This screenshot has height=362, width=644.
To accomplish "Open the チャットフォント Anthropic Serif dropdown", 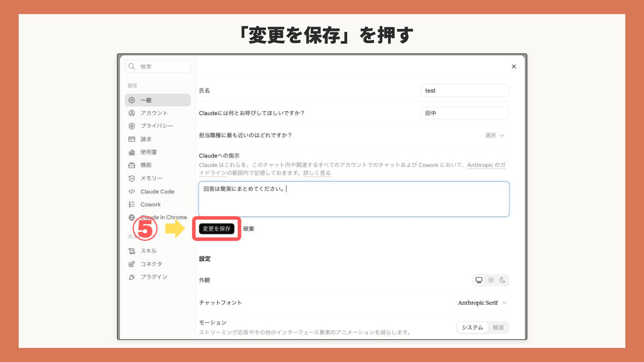I will [x=482, y=303].
